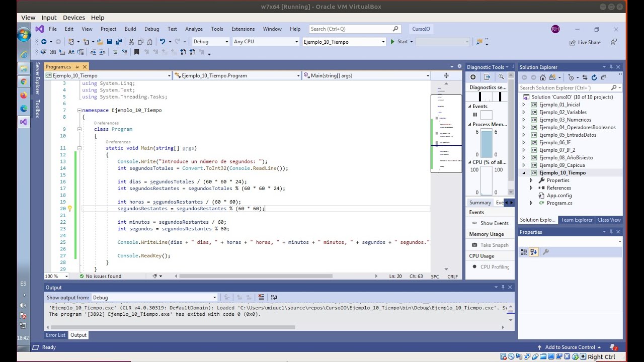The height and width of the screenshot is (362, 644).
Task: Collapse the Ejemplo_10_Tiempo project node
Action: coord(524,172)
